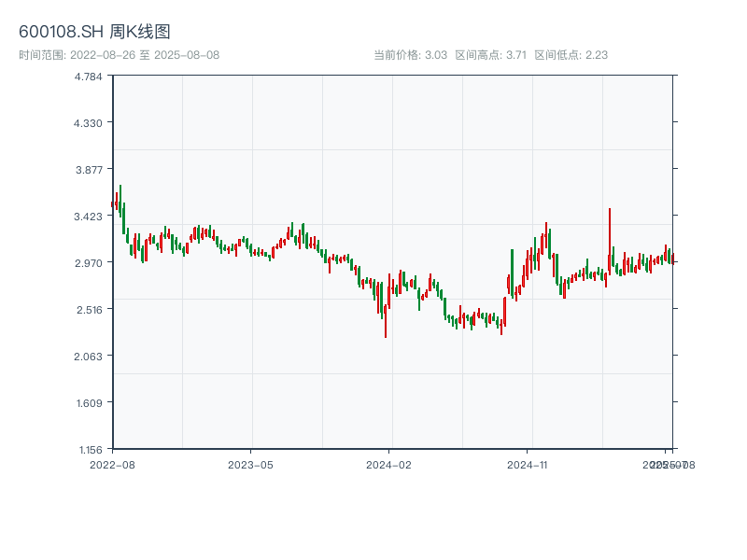This screenshot has height=560, width=747.
Task: Select the 2024-11 x-axis date label
Action: 528,464
